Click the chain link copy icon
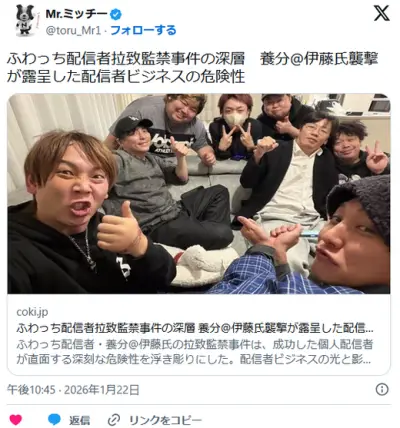This screenshot has height=428, width=400. click(x=115, y=419)
